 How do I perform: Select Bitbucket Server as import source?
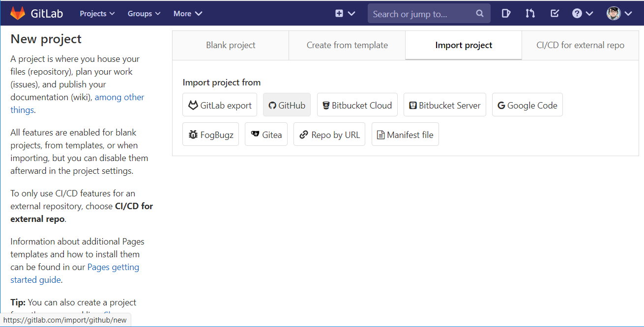tap(445, 105)
